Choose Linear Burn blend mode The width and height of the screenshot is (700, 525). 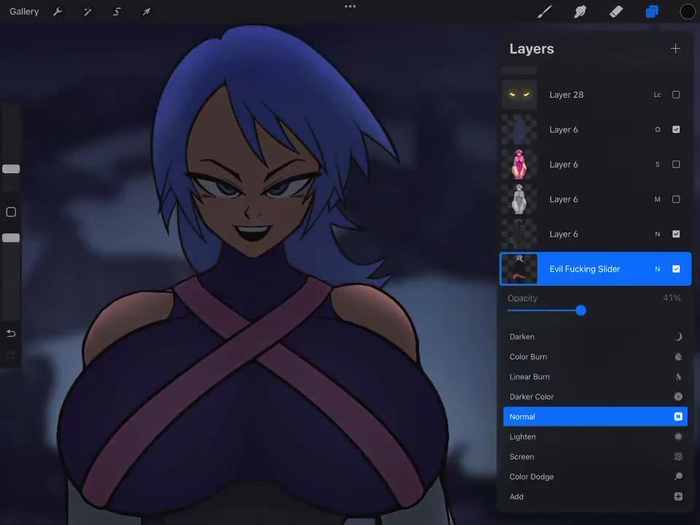point(595,377)
